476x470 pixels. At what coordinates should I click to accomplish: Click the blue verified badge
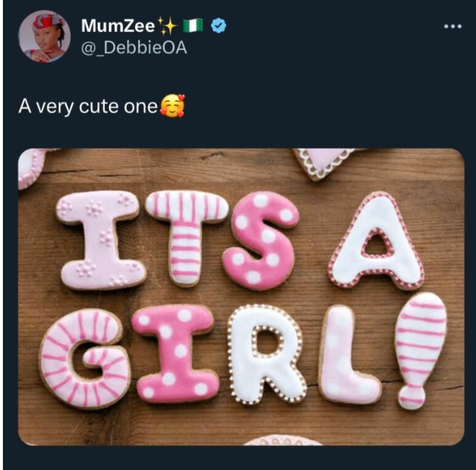[218, 26]
